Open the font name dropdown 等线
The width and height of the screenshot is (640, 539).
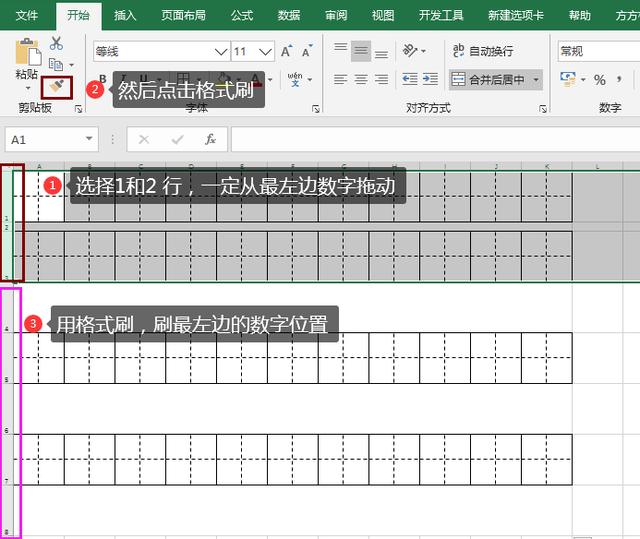coord(221,52)
